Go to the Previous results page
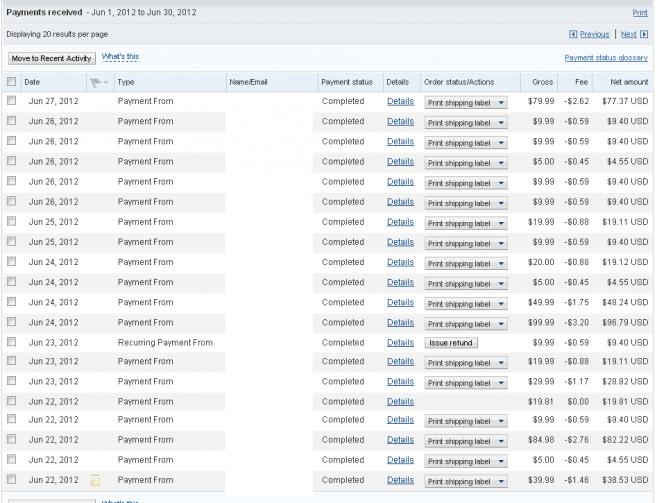This screenshot has height=503, width=657. [594, 34]
